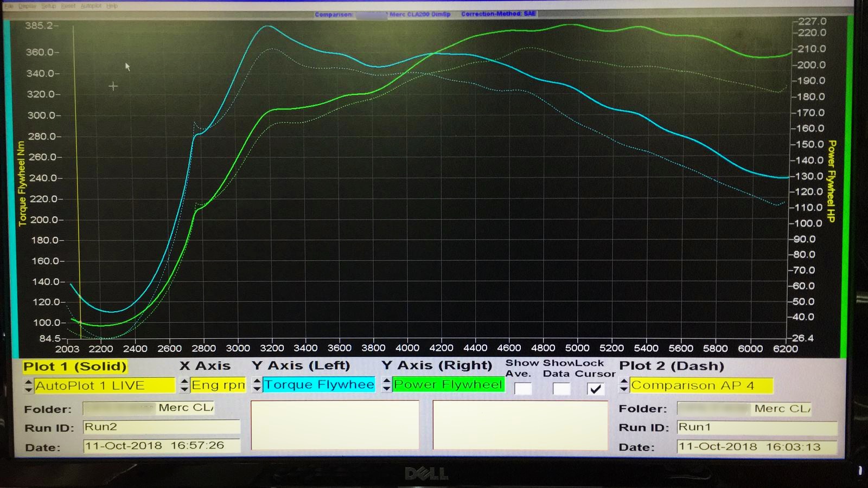Click the Run1 Run ID field
The width and height of the screenshot is (868, 488).
757,427
